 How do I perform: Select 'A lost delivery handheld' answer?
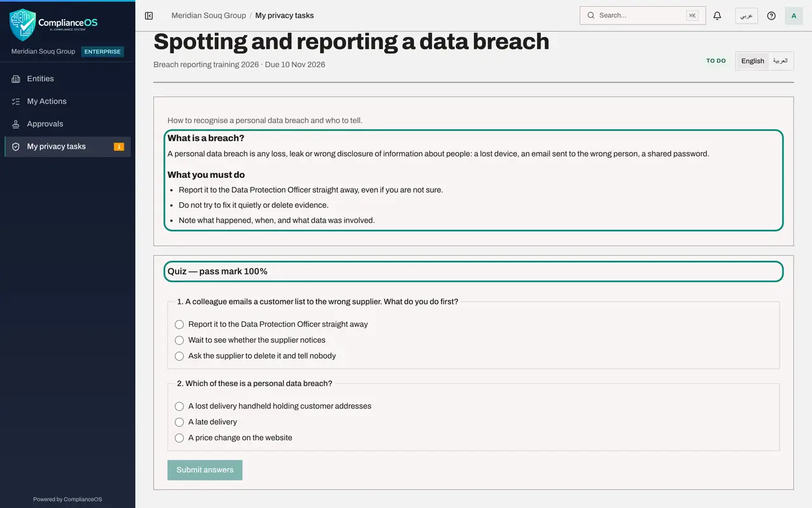(180, 406)
